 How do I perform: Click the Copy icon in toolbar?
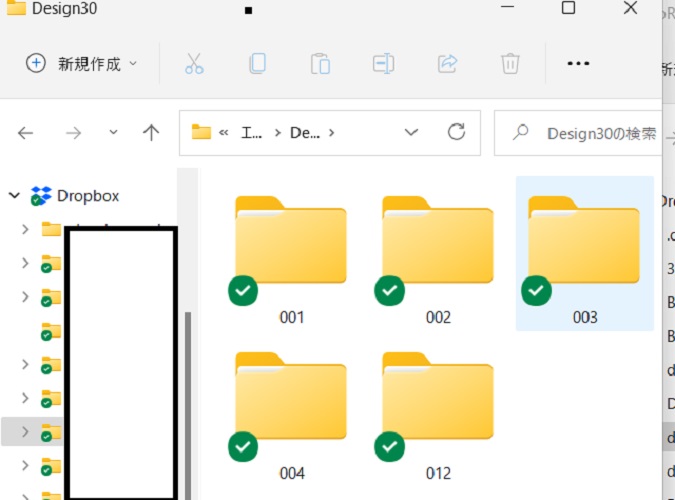[257, 64]
